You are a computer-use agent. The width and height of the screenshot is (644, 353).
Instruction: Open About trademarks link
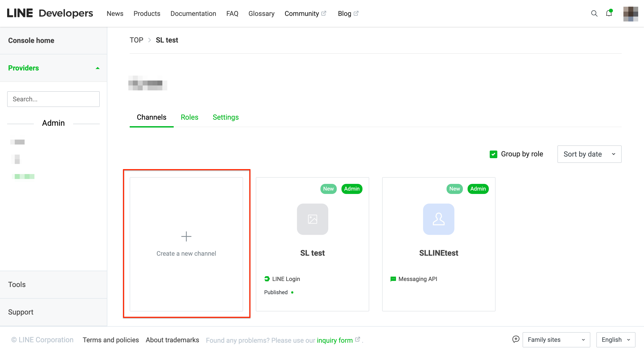click(172, 340)
